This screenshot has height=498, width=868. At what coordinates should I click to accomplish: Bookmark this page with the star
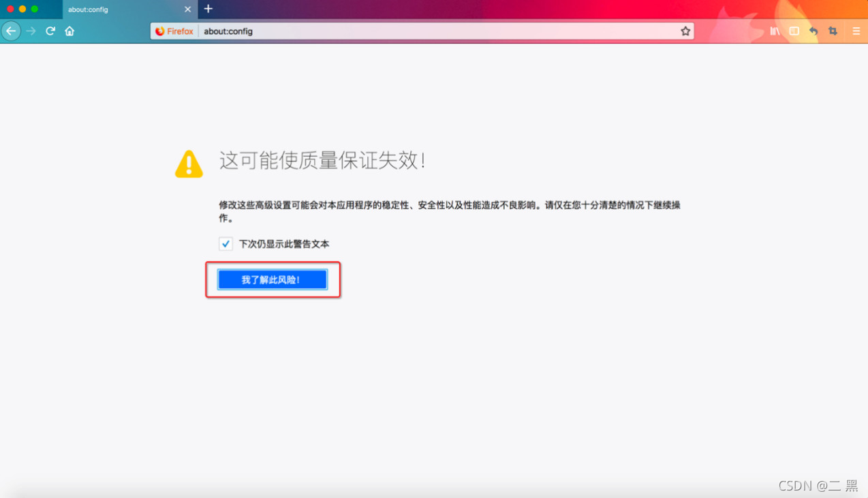[685, 31]
